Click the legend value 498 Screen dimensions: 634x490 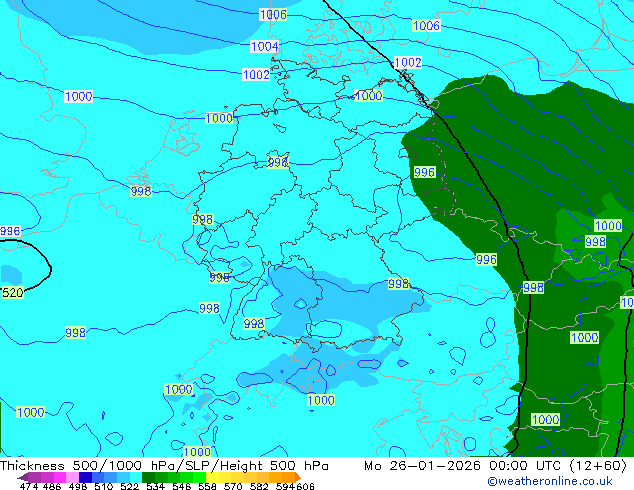[x=78, y=486]
